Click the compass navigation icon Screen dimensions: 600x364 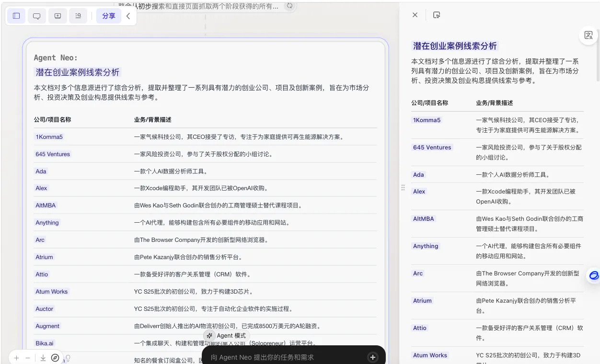click(x=55, y=358)
